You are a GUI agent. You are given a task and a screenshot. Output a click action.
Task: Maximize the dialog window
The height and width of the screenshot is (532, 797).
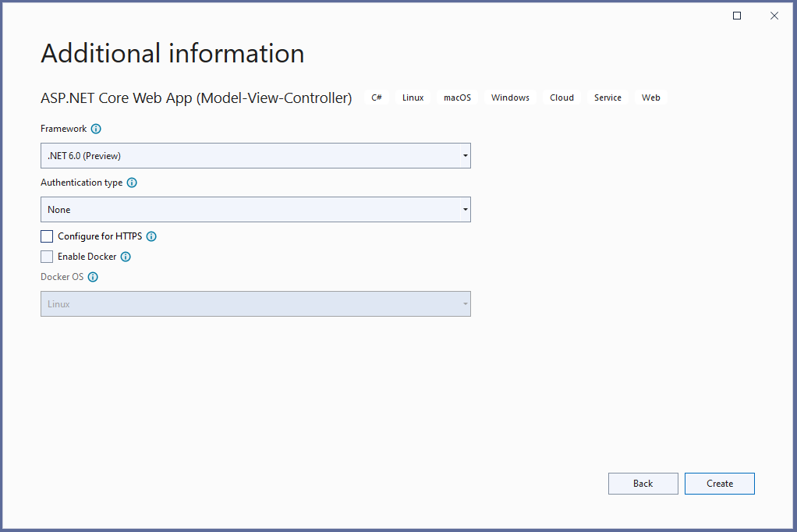[737, 16]
